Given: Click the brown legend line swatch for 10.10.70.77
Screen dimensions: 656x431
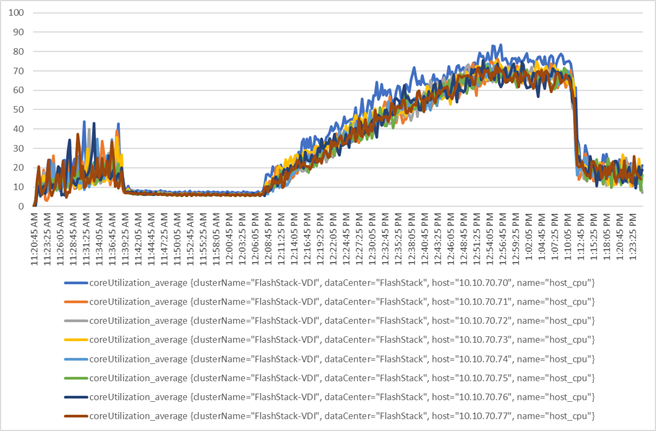Looking at the screenshot, I should coord(76,416).
